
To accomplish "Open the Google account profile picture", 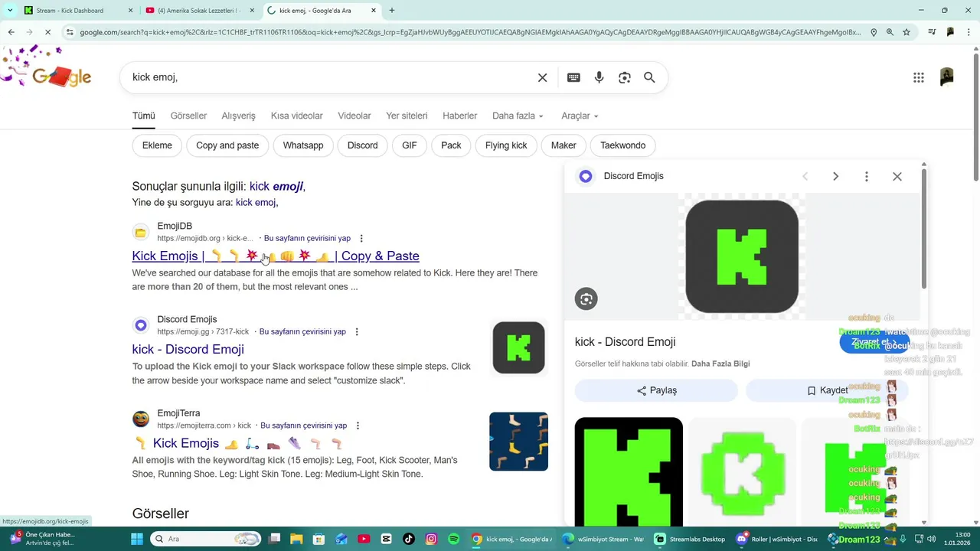I will (x=947, y=77).
